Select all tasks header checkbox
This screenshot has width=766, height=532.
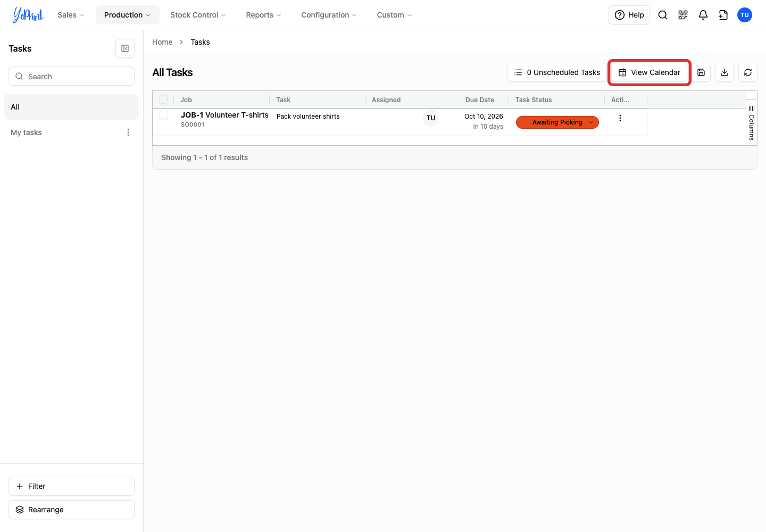[x=163, y=99]
